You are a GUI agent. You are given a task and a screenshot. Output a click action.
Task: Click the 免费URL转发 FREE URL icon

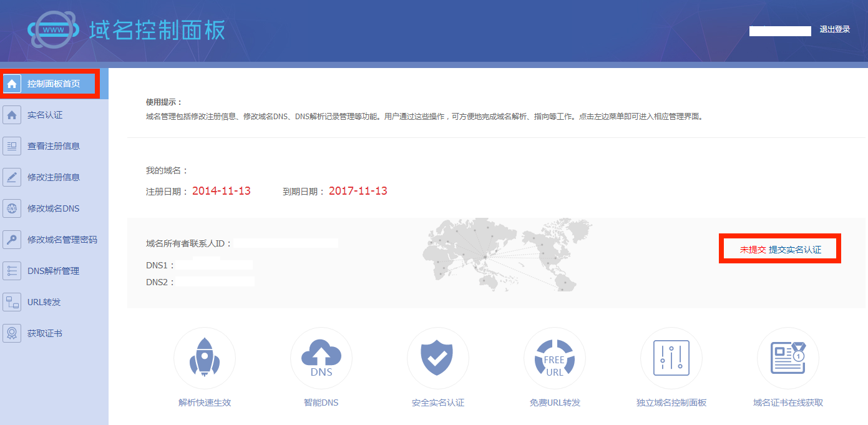(555, 358)
